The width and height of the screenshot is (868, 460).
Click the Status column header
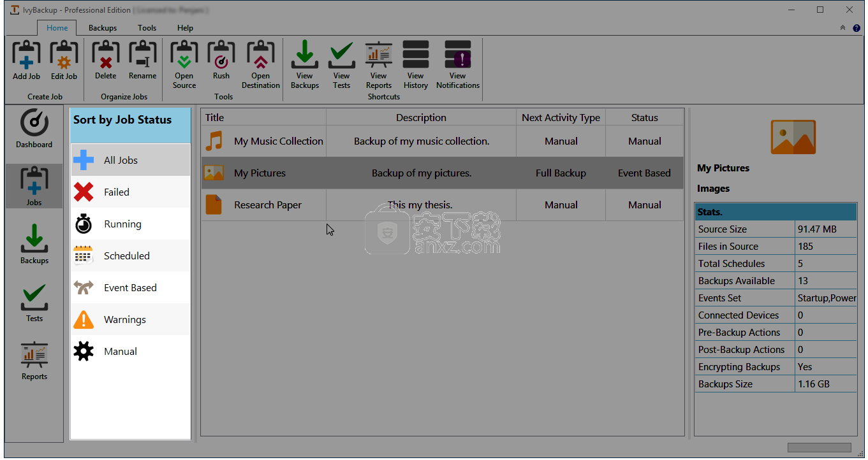644,117
